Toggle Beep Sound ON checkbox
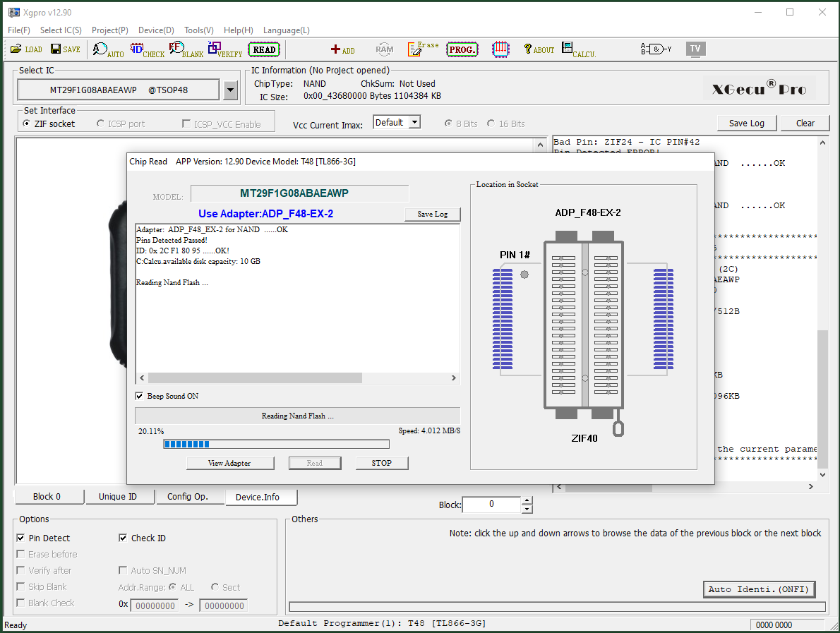840x633 pixels. [139, 396]
